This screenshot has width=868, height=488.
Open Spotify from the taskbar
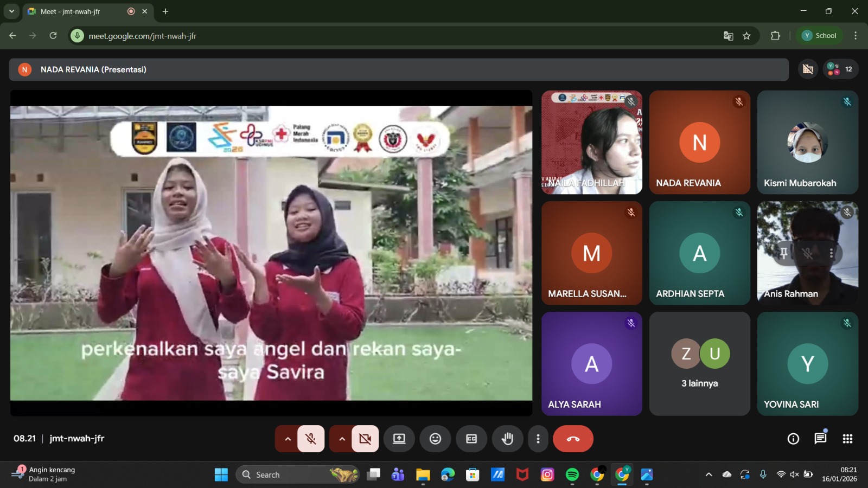572,475
